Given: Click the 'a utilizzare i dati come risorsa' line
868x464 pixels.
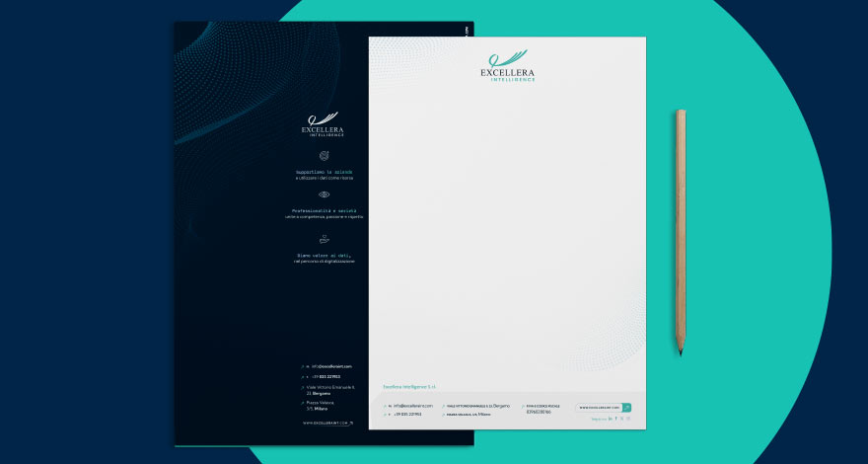Looking at the screenshot, I should pos(324,178).
